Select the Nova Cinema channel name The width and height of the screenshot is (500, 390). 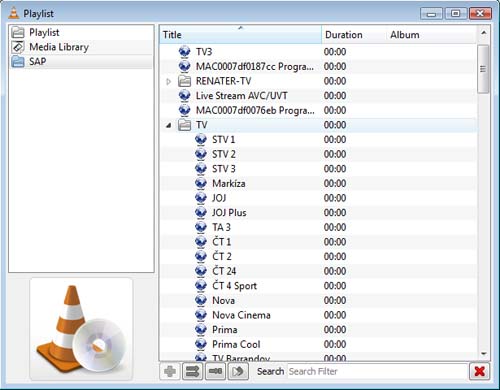pos(241,315)
